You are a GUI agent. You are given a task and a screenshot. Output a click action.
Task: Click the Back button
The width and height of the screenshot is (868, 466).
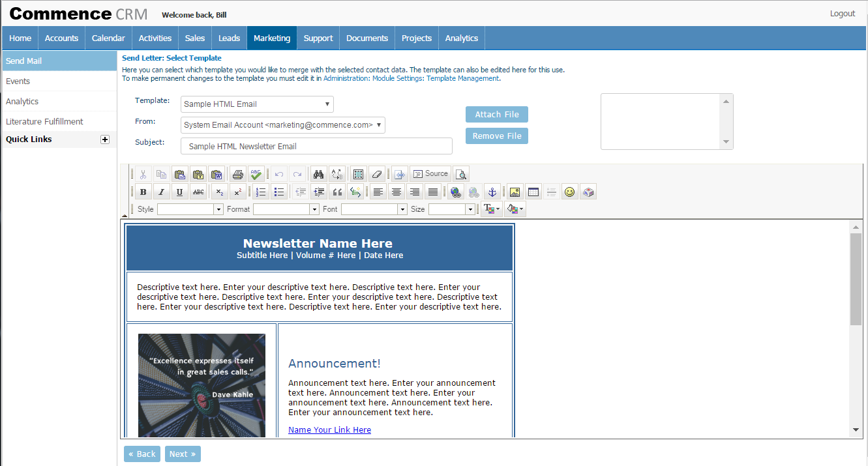[142, 454]
